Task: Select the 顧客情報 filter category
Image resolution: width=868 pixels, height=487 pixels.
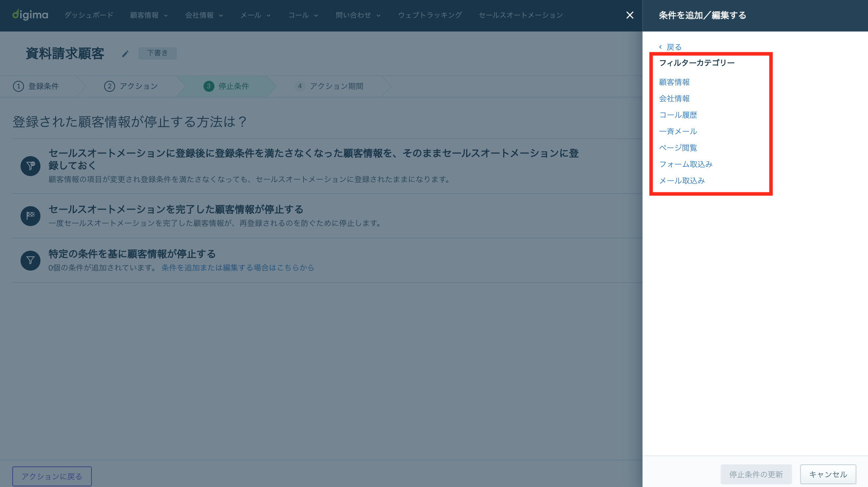Action: coord(674,82)
